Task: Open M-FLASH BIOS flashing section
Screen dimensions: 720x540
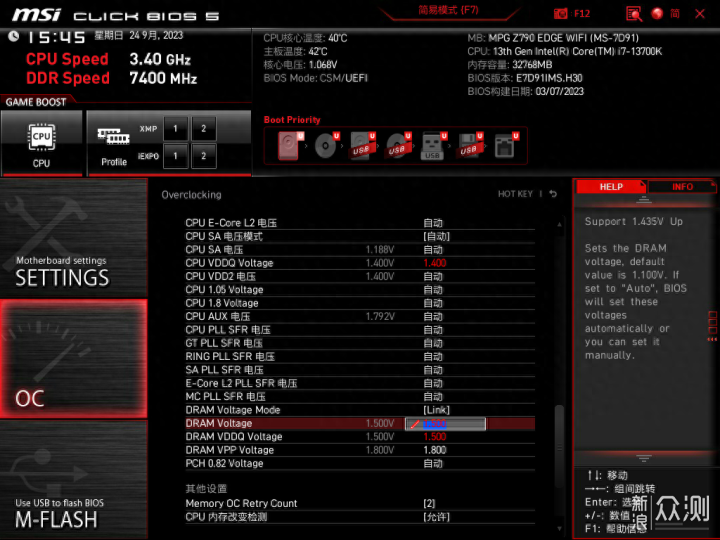Action: tap(73, 479)
